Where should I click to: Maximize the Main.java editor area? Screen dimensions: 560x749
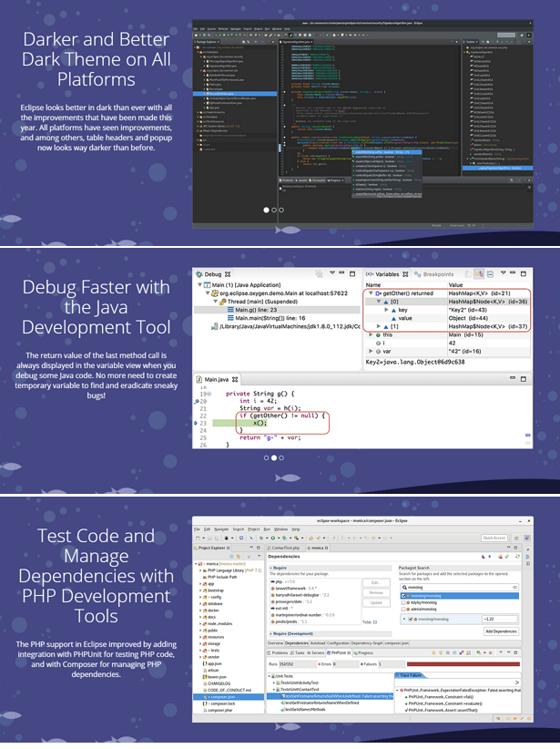[x=524, y=379]
